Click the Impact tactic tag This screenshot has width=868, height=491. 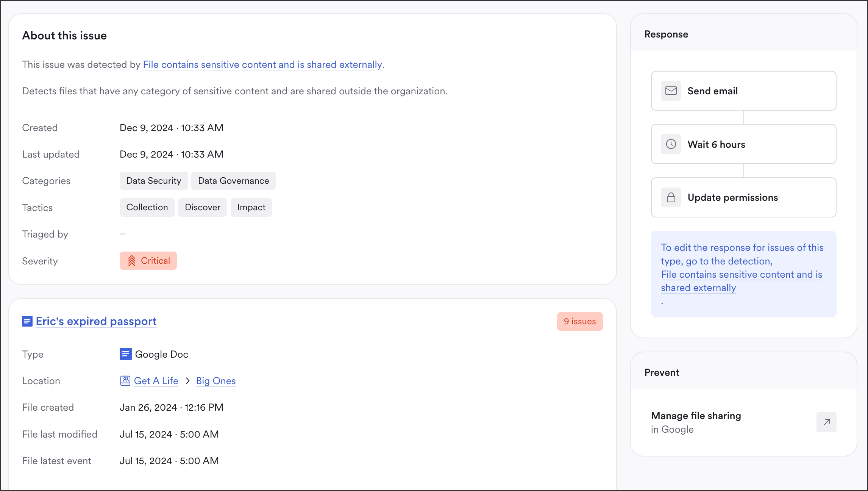tap(251, 207)
